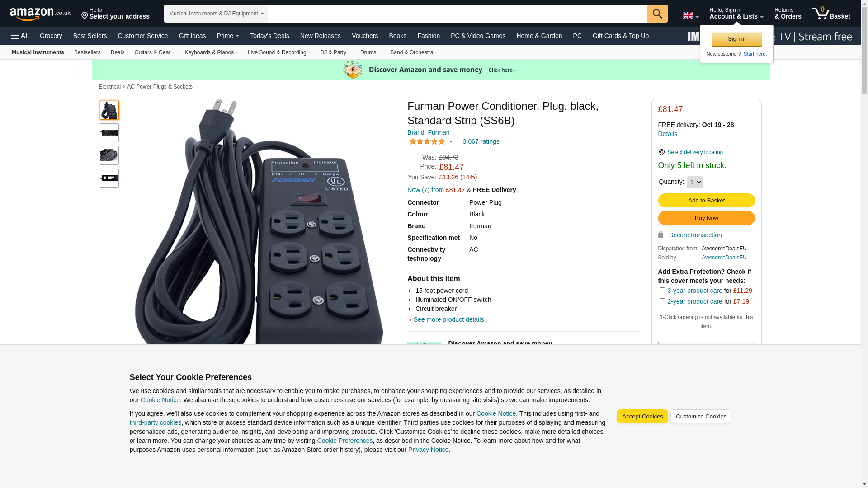Image resolution: width=868 pixels, height=488 pixels.
Task: Open the Amazon.co.uk home logo
Action: pyautogui.click(x=40, y=14)
